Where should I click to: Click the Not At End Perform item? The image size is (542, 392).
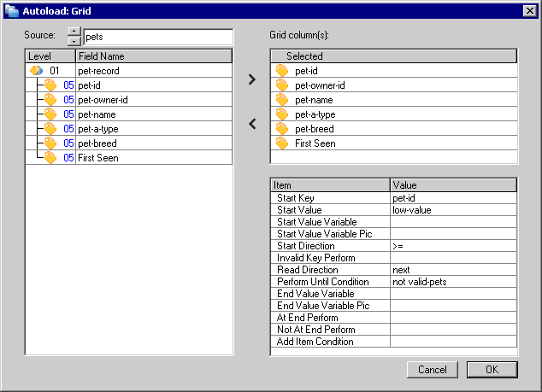331,330
